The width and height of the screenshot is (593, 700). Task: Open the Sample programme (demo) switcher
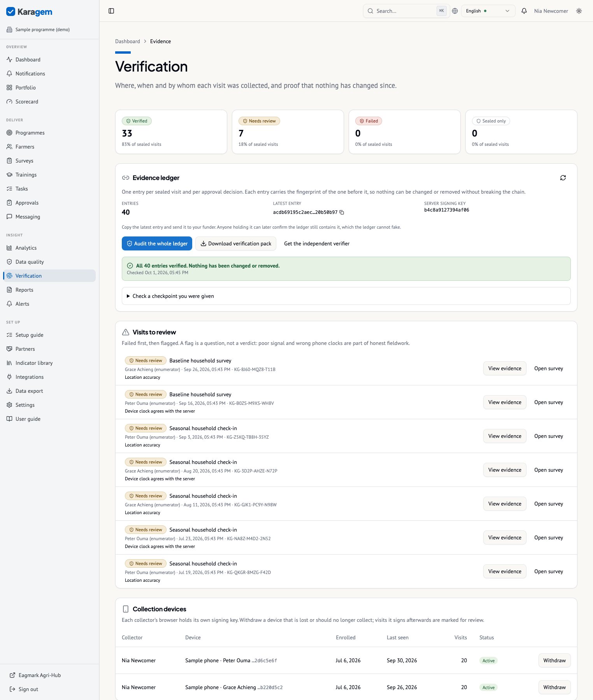coord(38,30)
